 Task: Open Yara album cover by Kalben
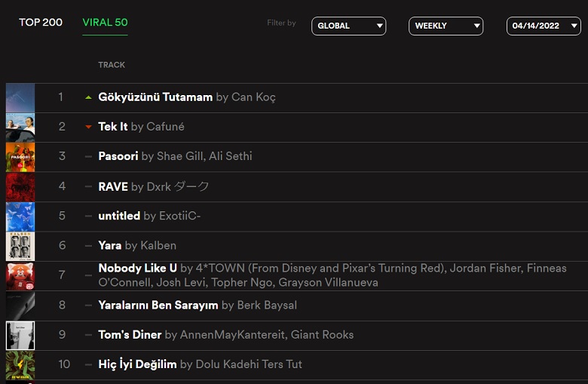pyautogui.click(x=20, y=246)
